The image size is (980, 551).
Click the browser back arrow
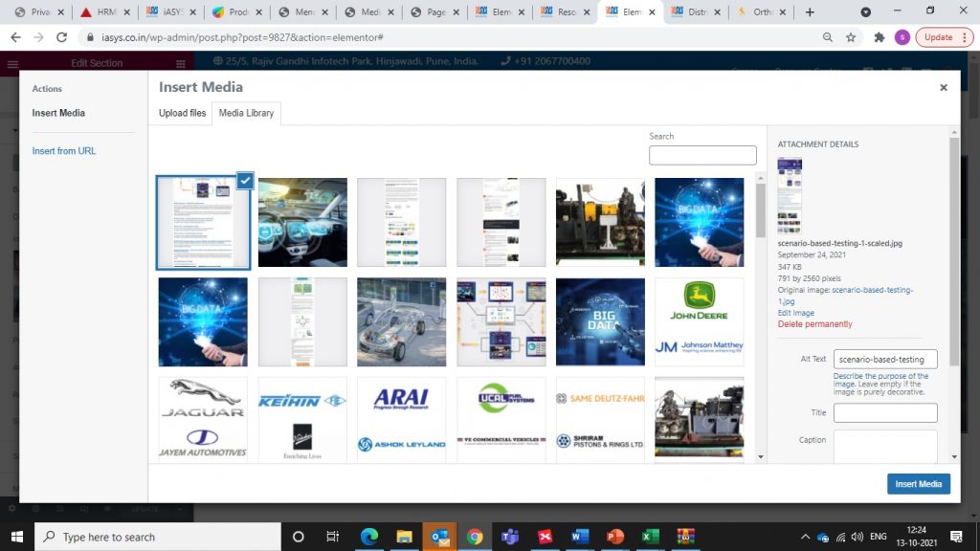click(15, 37)
